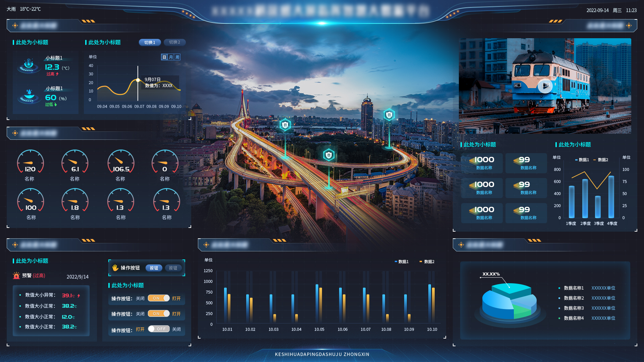Click the hand icon beside 操作按钮

tap(115, 268)
